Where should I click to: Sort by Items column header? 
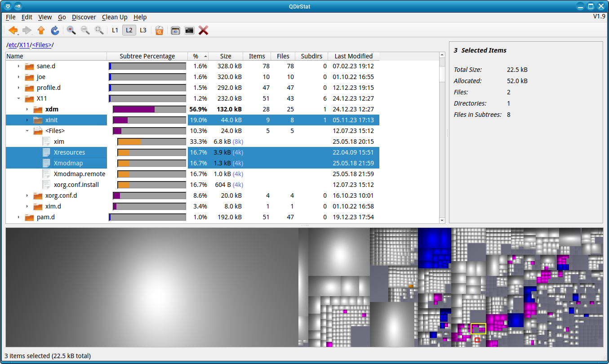tap(257, 56)
